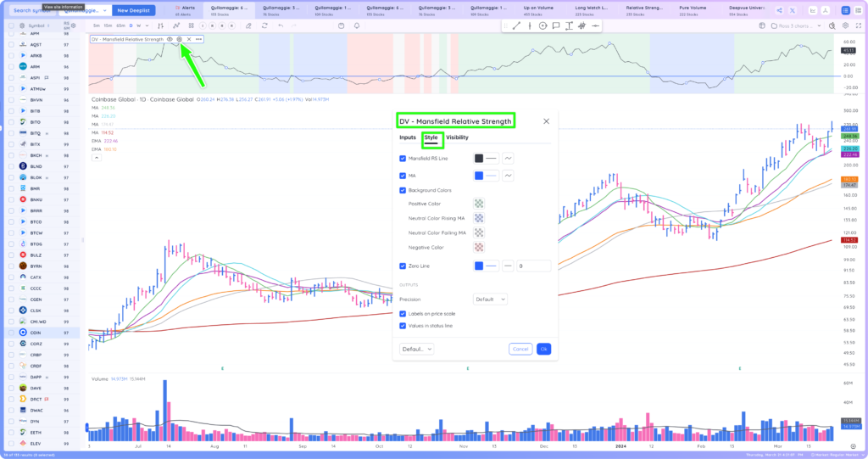This screenshot has height=459, width=868.
Task: Disable the Background Colors checkbox
Action: pos(403,190)
